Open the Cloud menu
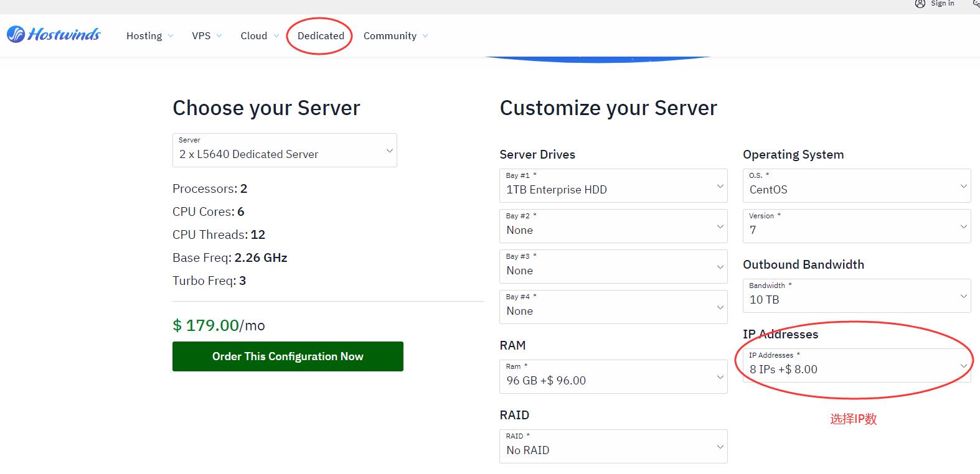This screenshot has height=474, width=980. click(253, 36)
